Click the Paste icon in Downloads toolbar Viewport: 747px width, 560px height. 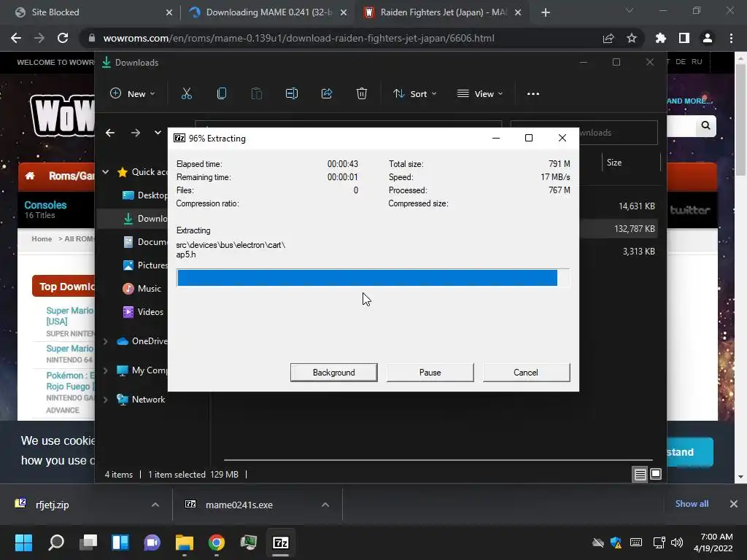point(256,94)
